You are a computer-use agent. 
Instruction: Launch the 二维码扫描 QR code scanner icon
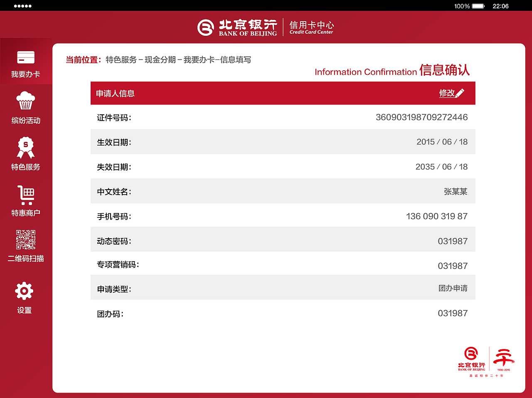(25, 240)
